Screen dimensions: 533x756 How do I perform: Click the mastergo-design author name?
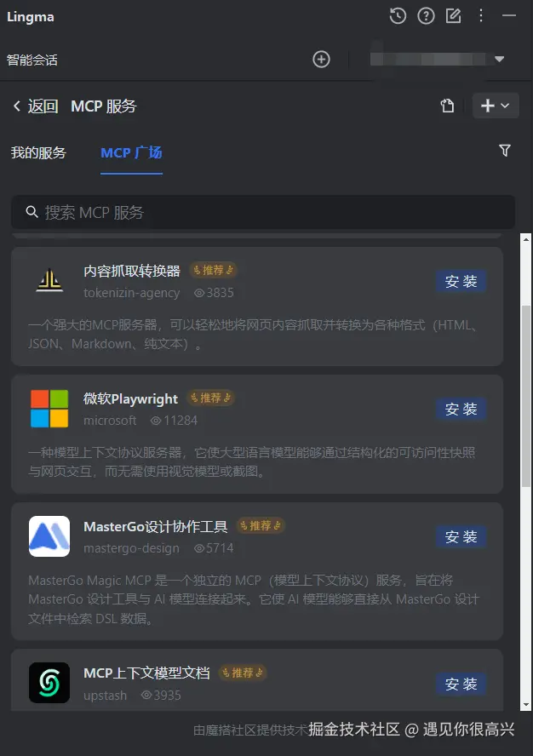click(131, 548)
